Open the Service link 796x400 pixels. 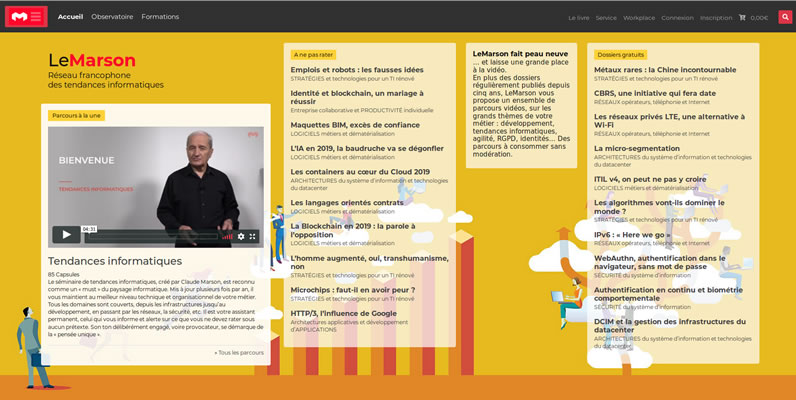pos(606,18)
